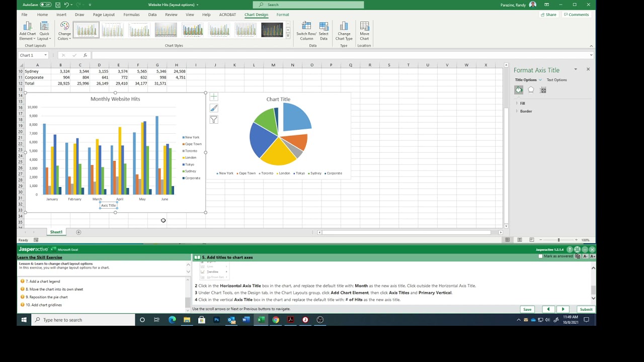This screenshot has height=362, width=644.
Task: Open the Formulas tab
Action: pyautogui.click(x=131, y=15)
